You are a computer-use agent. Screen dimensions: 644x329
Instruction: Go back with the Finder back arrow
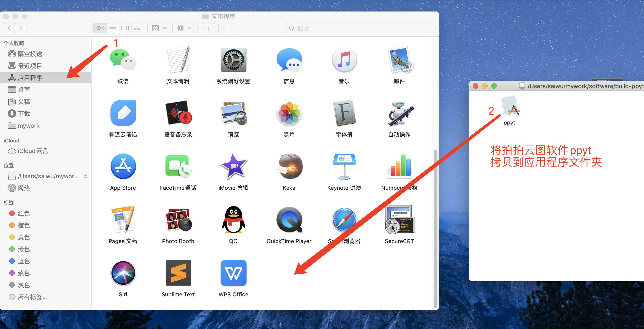[x=9, y=28]
